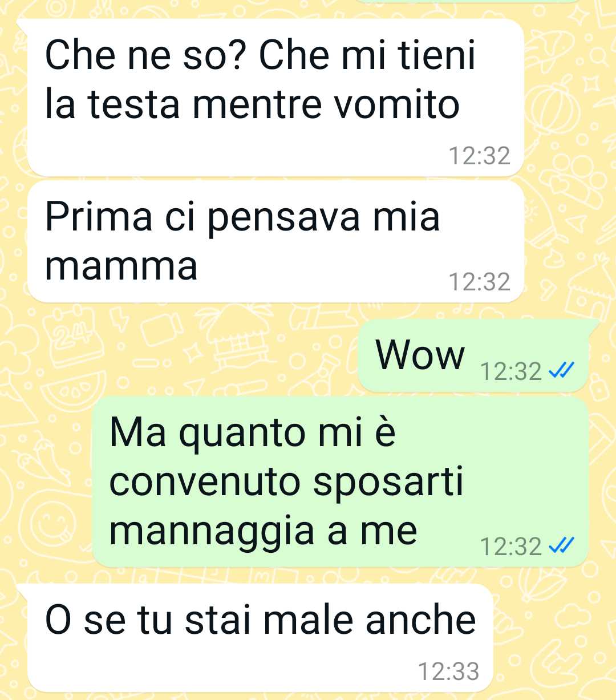Tap the blue read-receipt checkmarks beside Wow
This screenshot has height=700, width=616.
tap(560, 371)
